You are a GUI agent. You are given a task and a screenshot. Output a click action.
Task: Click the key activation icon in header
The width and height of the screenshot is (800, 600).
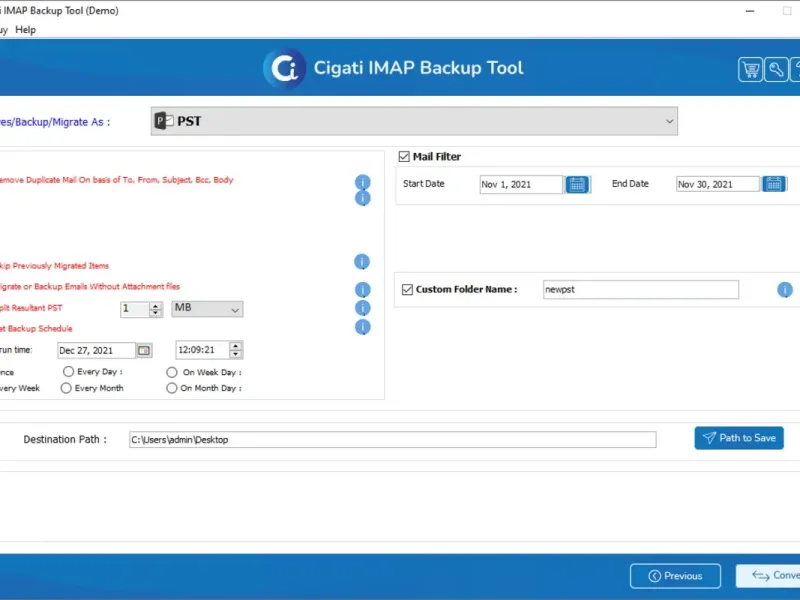click(x=777, y=69)
